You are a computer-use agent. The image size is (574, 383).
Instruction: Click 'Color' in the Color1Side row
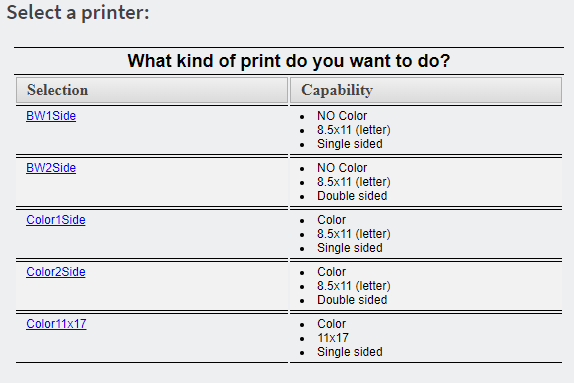pos(331,220)
